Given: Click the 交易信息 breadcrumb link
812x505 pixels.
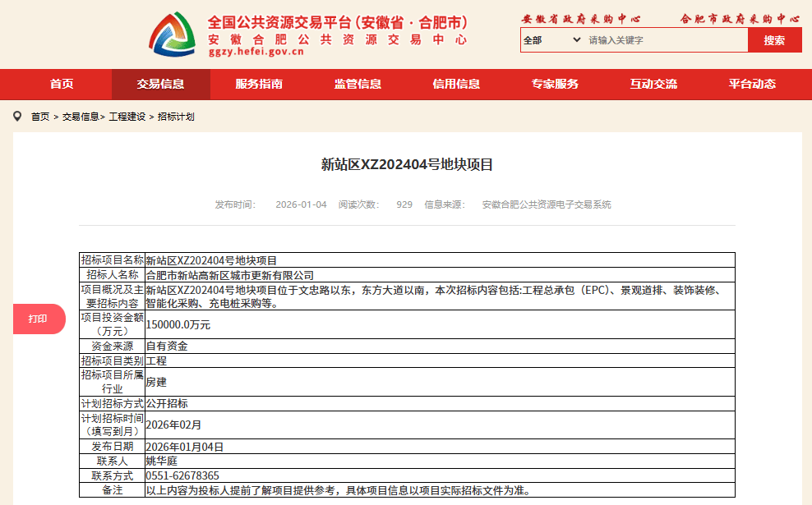Looking at the screenshot, I should click(81, 117).
